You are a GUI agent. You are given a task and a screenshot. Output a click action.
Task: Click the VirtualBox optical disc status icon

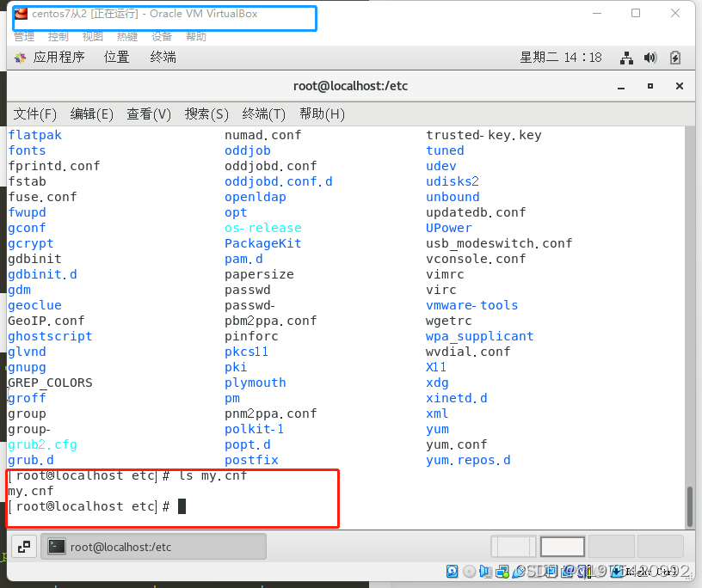pyautogui.click(x=469, y=572)
